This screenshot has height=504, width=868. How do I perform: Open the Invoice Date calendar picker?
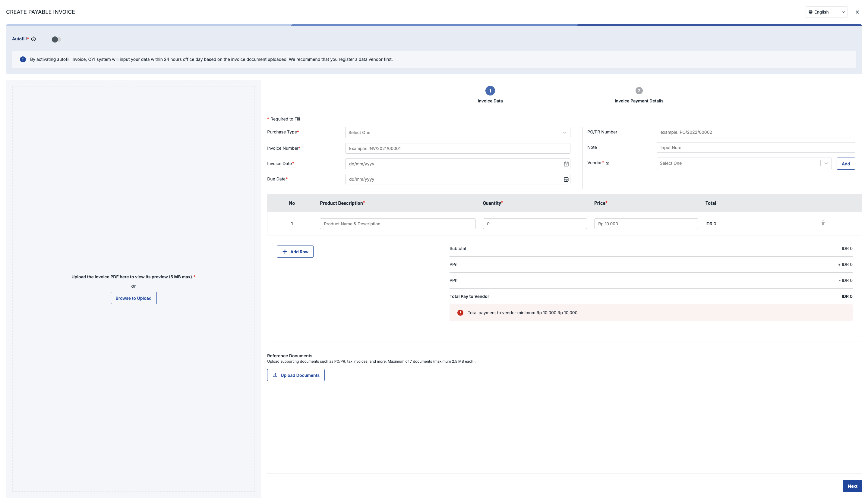[x=566, y=164]
